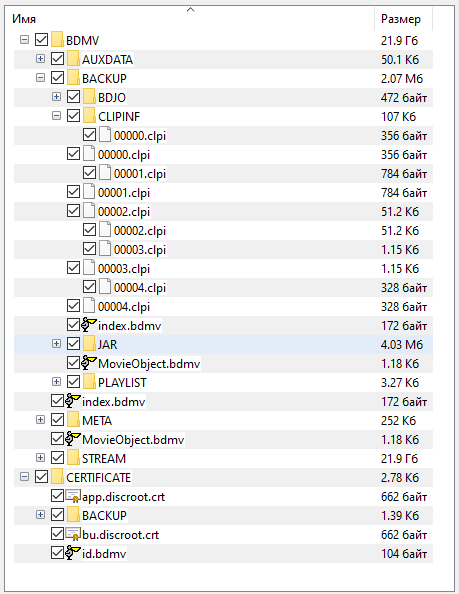Expand the META folder
Image resolution: width=459 pixels, height=594 pixels.
coord(40,420)
